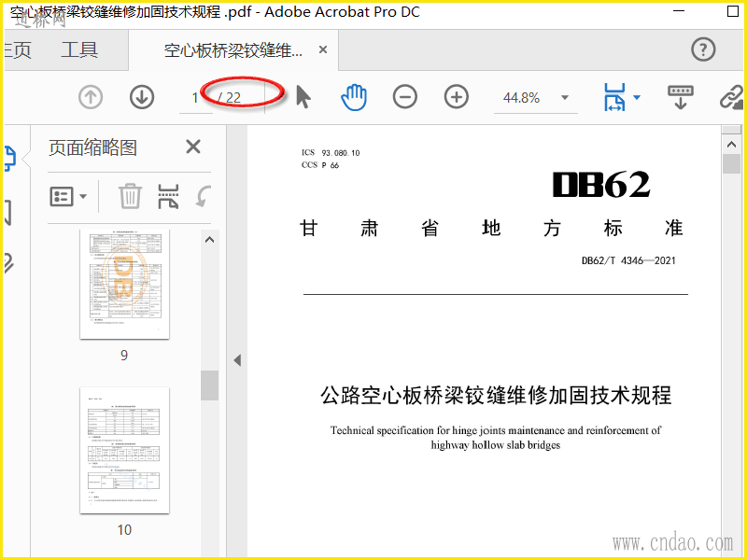Image resolution: width=747 pixels, height=560 pixels.
Task: Go to previous page with up arrow
Action: click(x=91, y=97)
